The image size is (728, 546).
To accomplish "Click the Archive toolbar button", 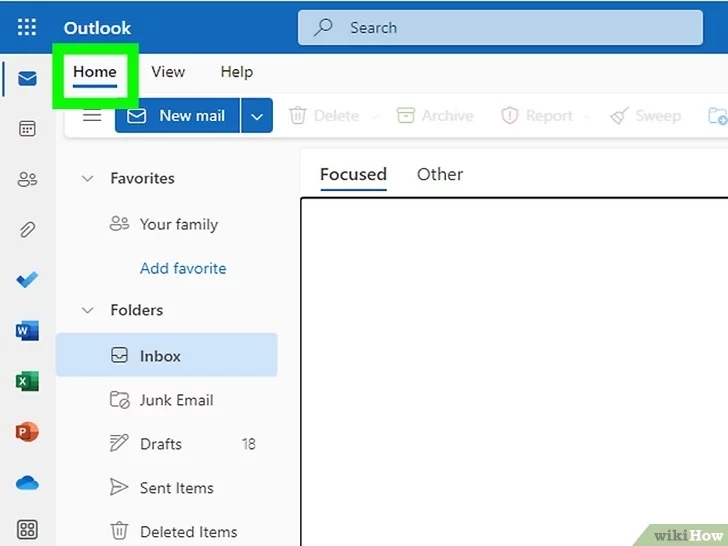I will [435, 116].
